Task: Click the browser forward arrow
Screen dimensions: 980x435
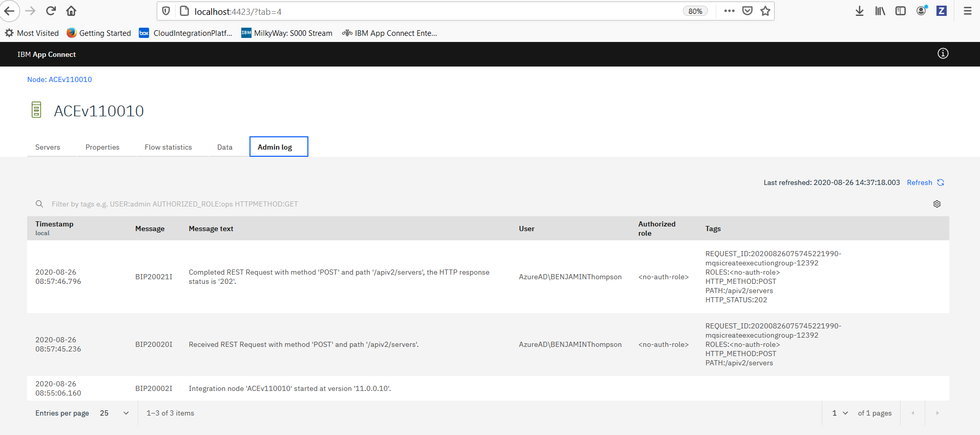Action: coord(30,11)
